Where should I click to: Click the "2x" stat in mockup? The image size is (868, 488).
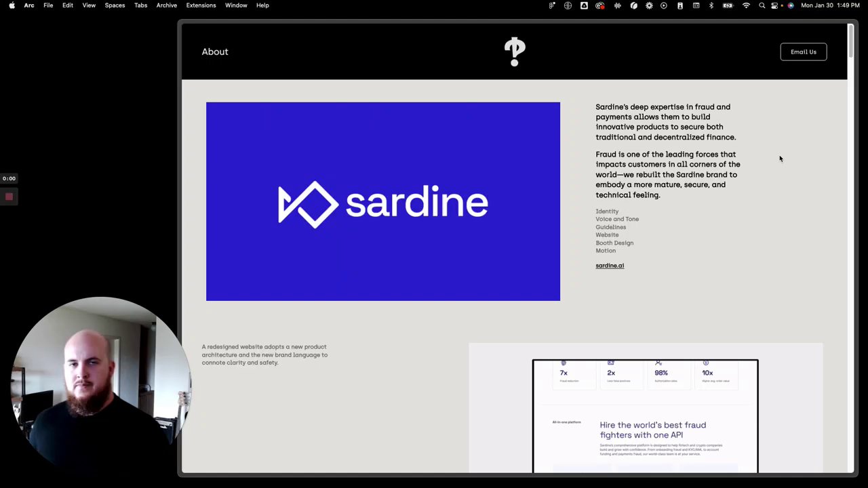(611, 373)
